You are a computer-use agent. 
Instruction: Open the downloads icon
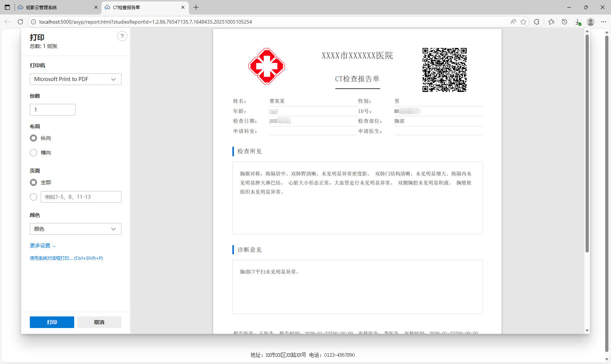(x=578, y=22)
